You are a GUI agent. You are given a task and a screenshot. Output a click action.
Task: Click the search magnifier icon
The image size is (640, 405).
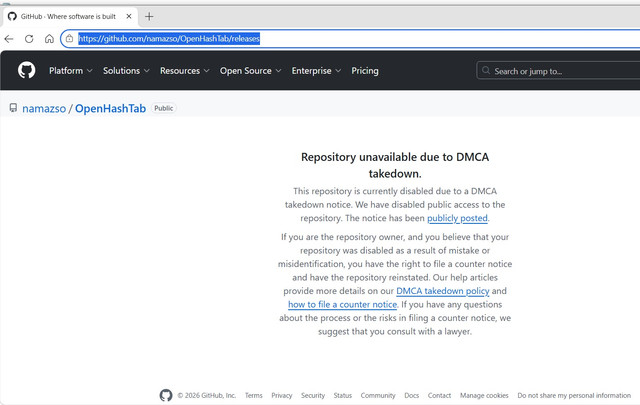point(486,70)
